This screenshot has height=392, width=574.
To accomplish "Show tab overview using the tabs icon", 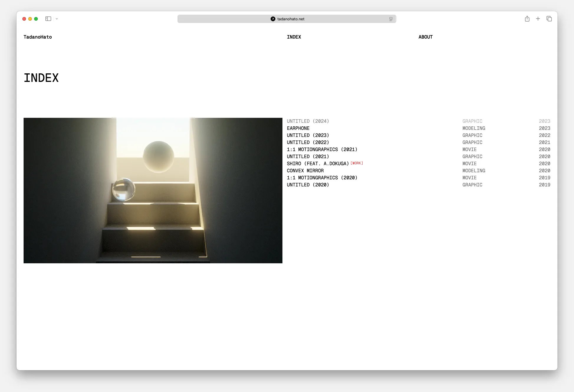I will click(549, 19).
